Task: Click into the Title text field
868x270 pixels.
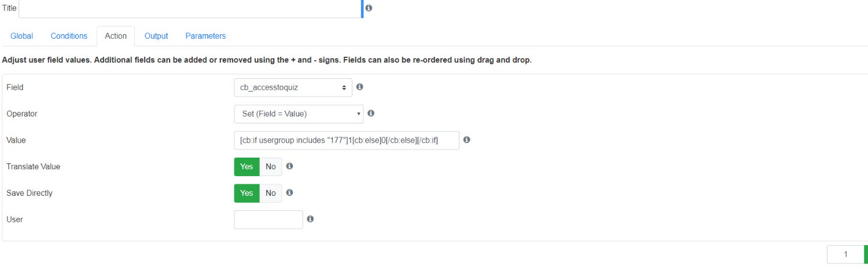Action: click(190, 9)
